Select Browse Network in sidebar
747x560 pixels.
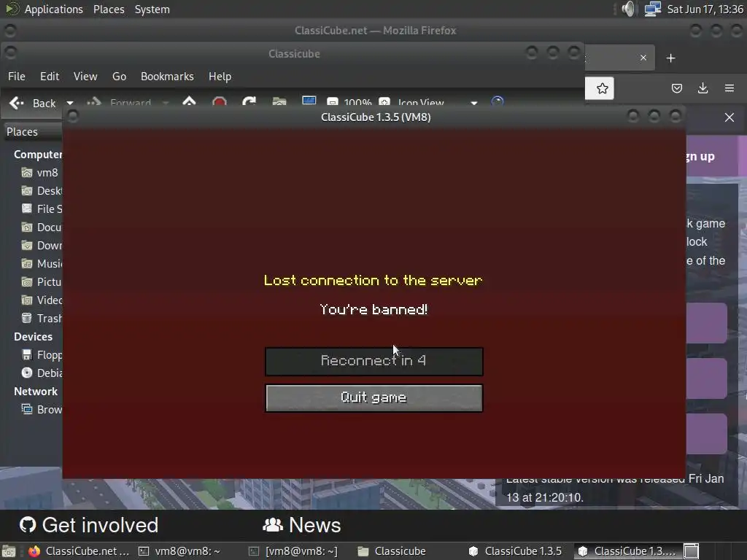[42, 410]
